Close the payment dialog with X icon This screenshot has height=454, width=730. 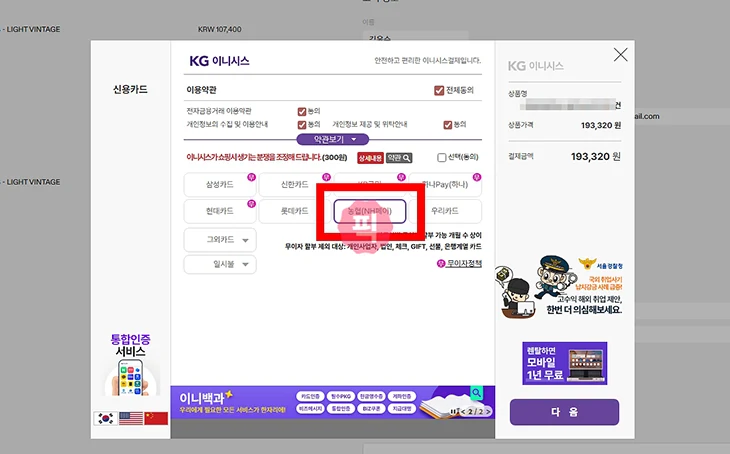coord(620,55)
